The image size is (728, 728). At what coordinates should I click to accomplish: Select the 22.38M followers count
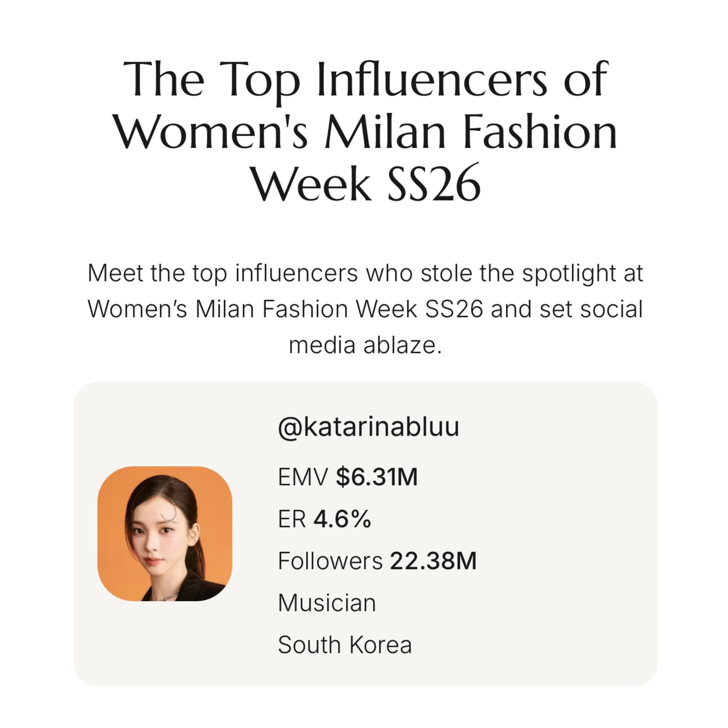point(433,561)
